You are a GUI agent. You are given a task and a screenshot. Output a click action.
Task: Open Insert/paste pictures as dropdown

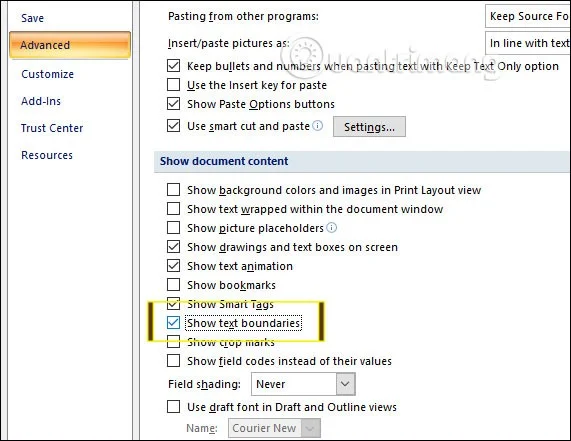click(x=528, y=43)
